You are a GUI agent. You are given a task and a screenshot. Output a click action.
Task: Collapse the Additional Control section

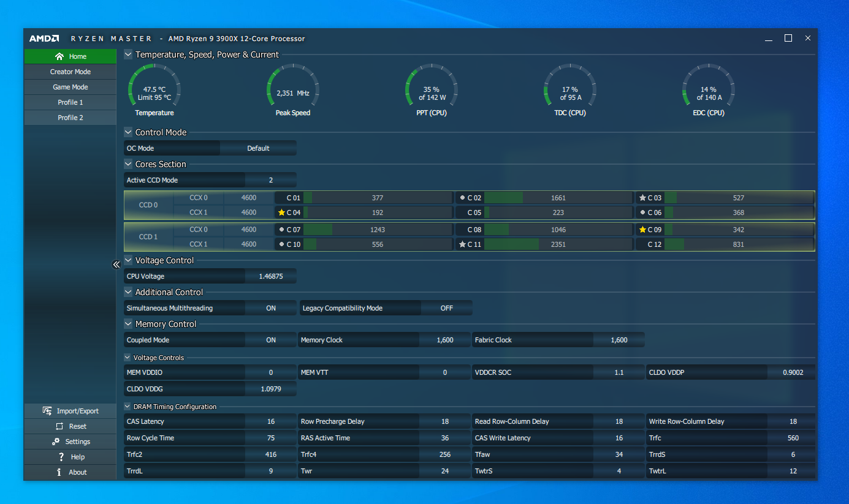pyautogui.click(x=128, y=292)
